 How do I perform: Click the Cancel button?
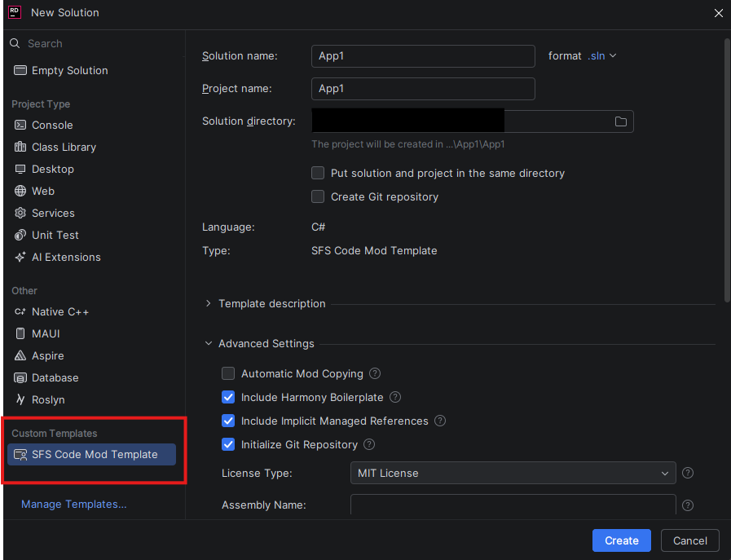[690, 540]
